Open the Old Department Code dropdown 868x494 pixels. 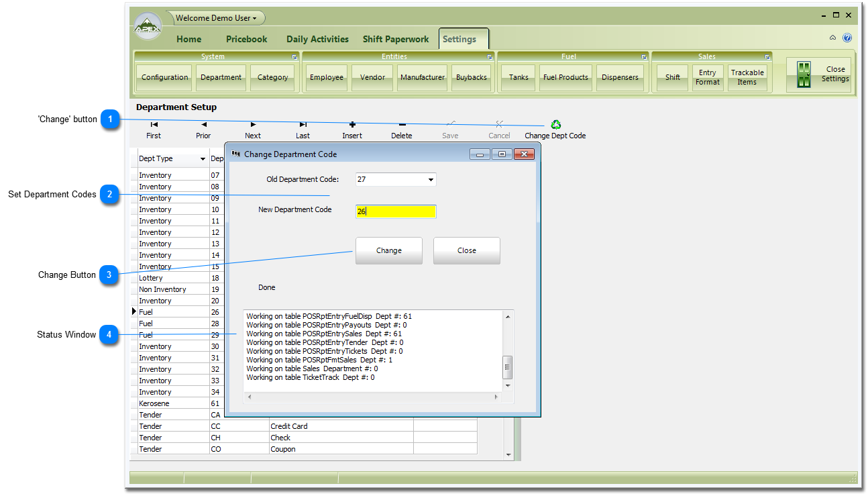pos(431,180)
